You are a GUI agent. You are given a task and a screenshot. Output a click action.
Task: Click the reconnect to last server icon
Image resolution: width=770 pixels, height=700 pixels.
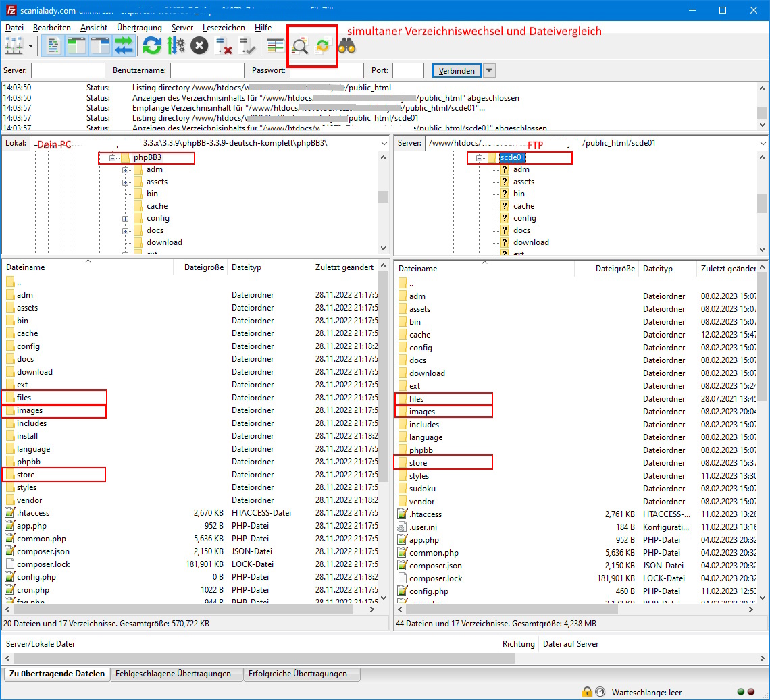click(247, 46)
